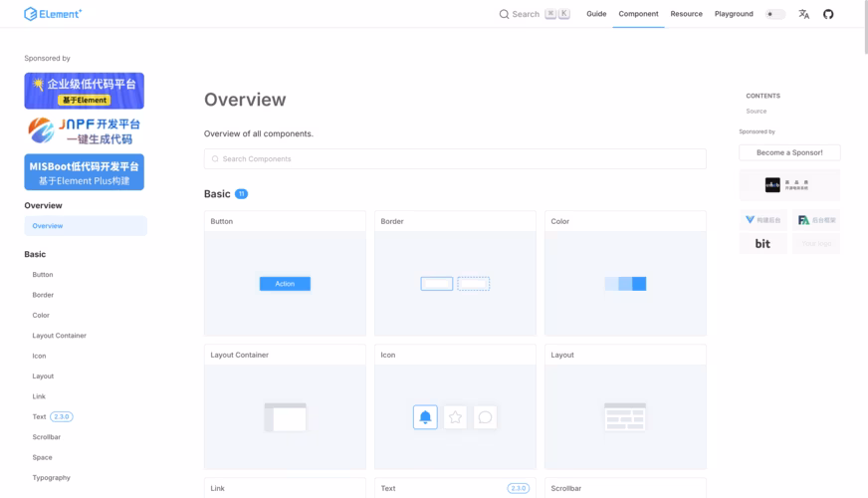Click the chat bubble icon in the Icon card
Image resolution: width=868 pixels, height=498 pixels.
[485, 417]
